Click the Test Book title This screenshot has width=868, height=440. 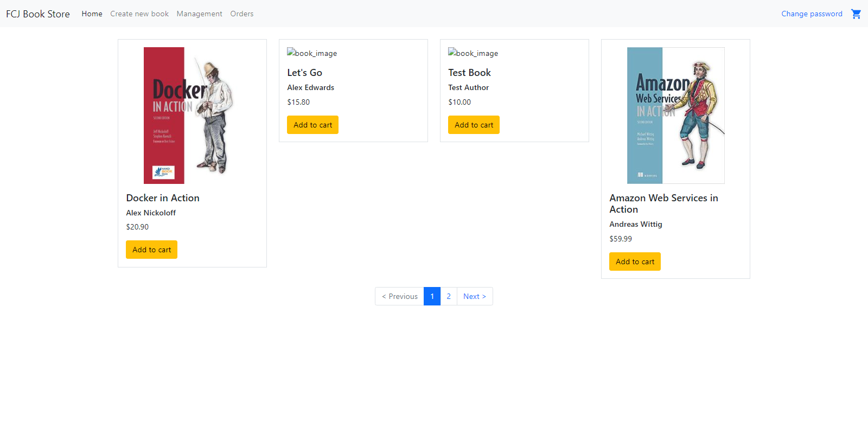[469, 73]
